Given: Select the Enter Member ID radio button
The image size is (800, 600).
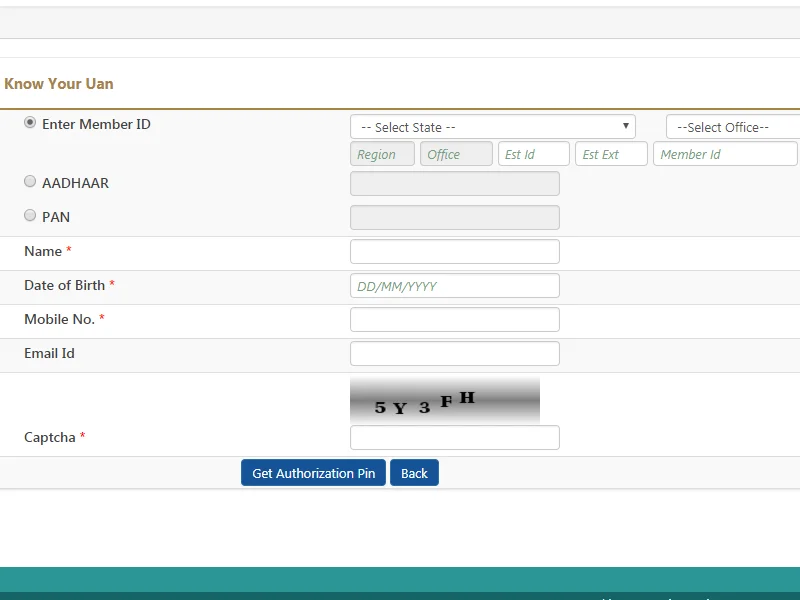Looking at the screenshot, I should pyautogui.click(x=30, y=123).
